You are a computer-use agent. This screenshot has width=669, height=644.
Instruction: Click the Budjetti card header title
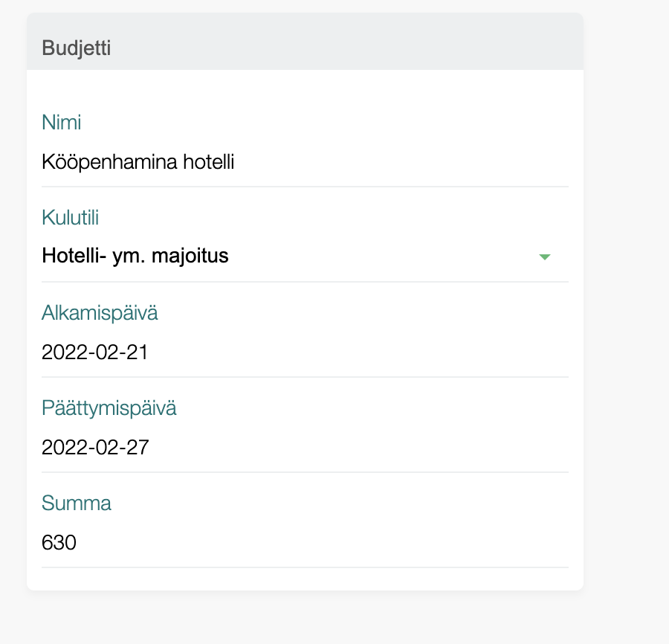(77, 48)
